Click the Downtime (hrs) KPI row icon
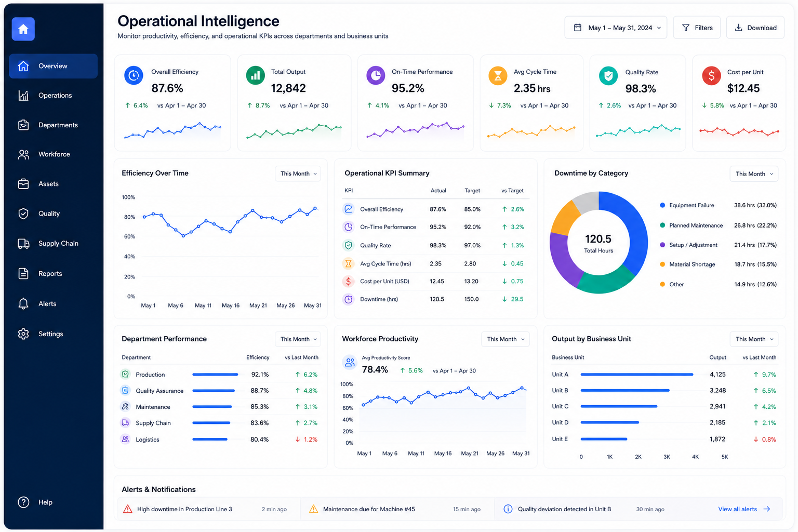 tap(349, 299)
